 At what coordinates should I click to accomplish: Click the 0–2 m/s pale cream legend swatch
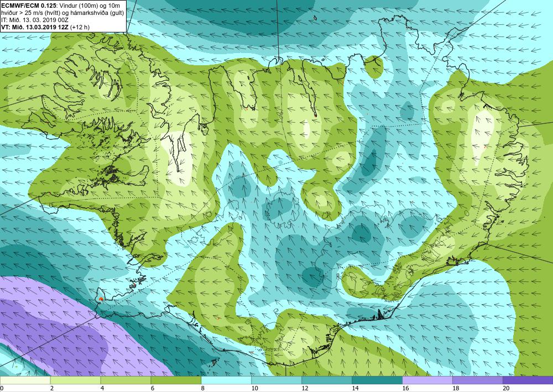coord(25,380)
